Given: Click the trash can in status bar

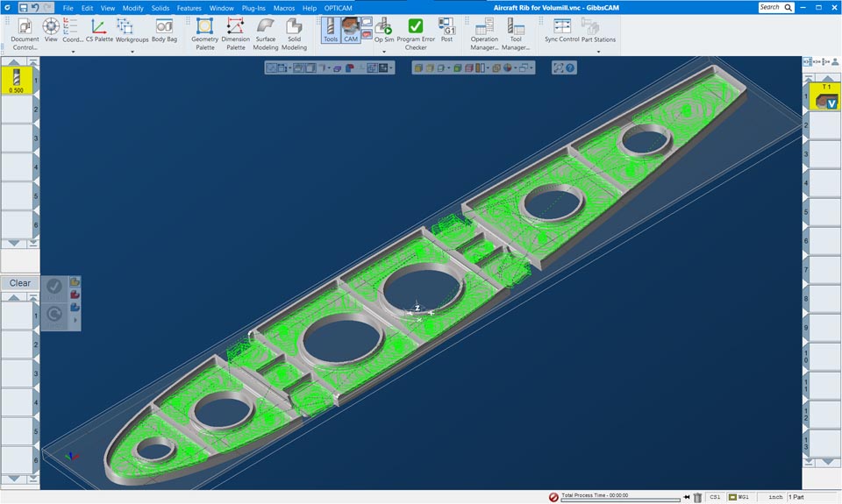Looking at the screenshot, I should point(697,497).
